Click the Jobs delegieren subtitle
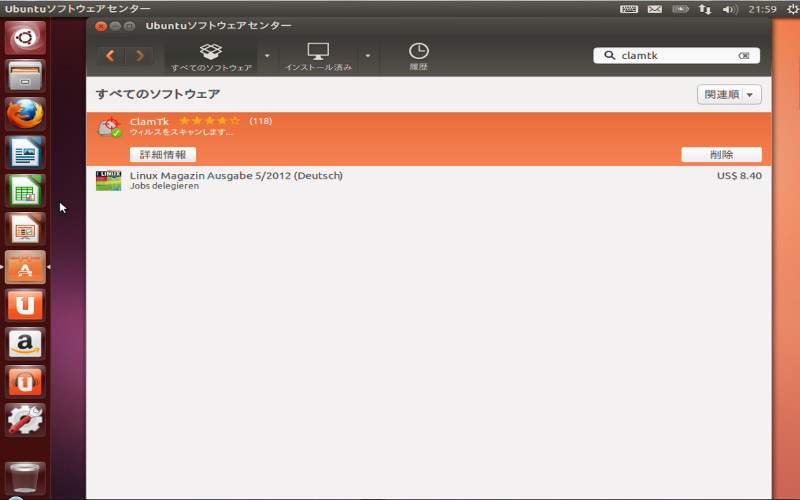800x500 pixels. [164, 186]
